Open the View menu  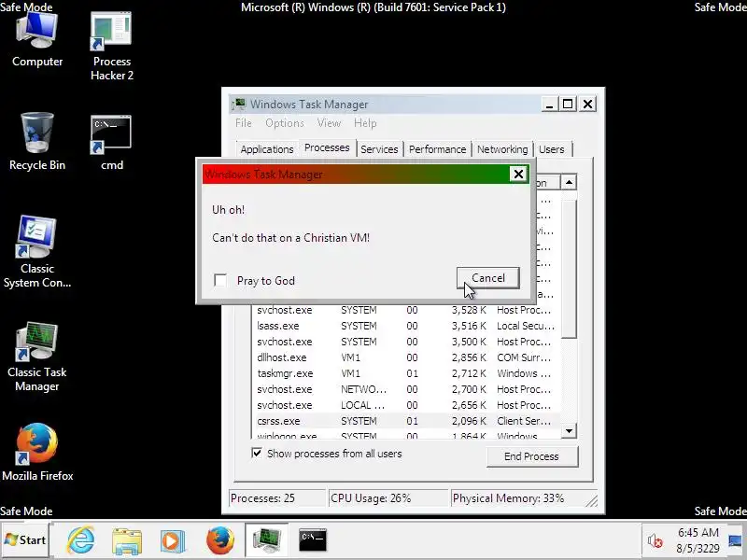(x=329, y=123)
